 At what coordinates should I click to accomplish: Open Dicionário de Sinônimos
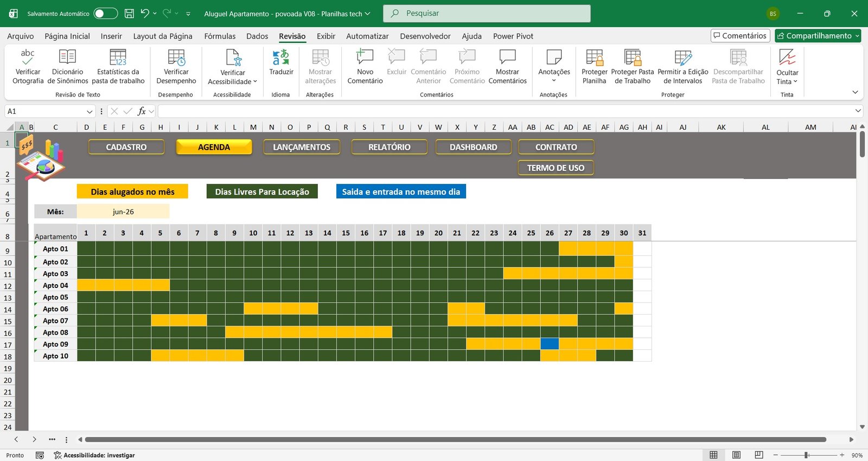tap(67, 66)
